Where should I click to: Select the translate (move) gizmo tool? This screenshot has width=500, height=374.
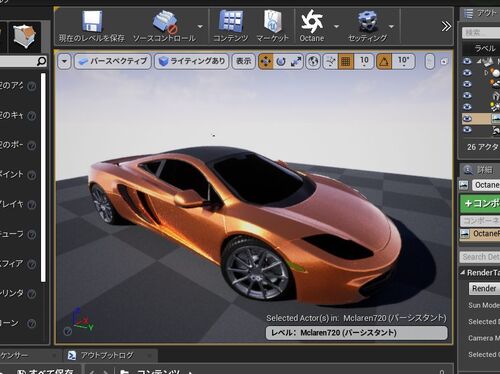[x=266, y=62]
